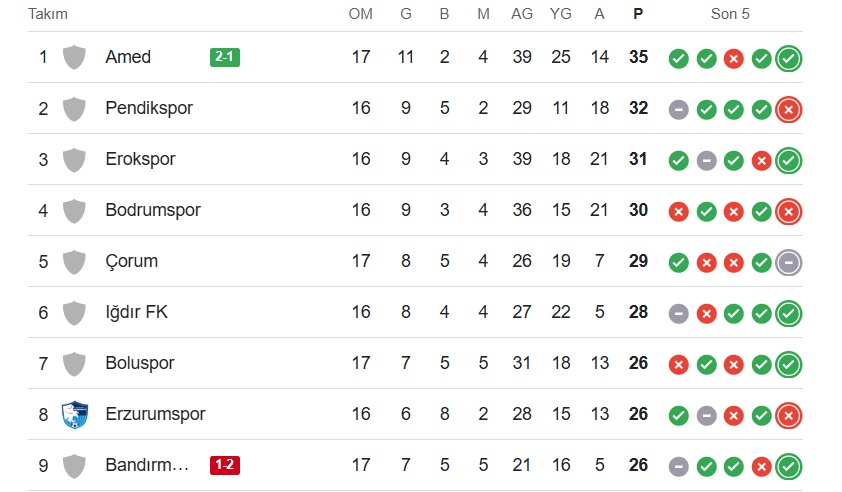This screenshot has height=492, width=842.
Task: Click Iğdır FK's first gray draw icon
Action: click(678, 313)
